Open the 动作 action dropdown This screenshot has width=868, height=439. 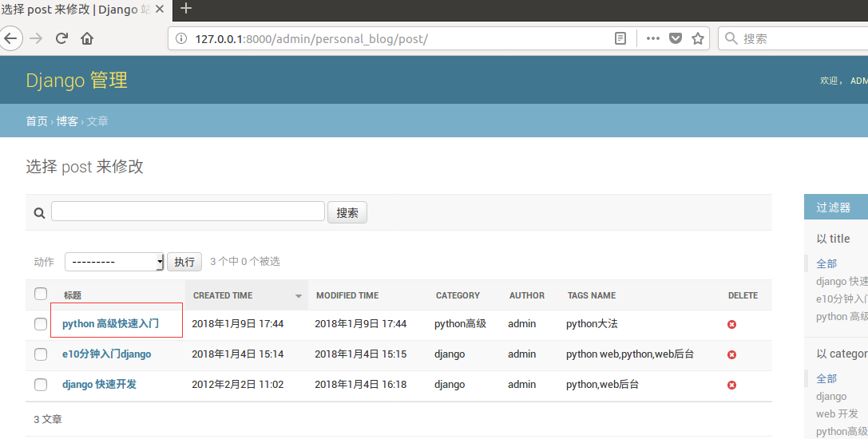coord(114,262)
